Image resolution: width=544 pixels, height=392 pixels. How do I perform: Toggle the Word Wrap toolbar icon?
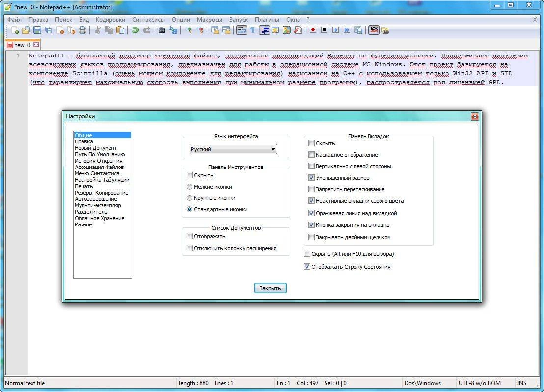tap(242, 30)
